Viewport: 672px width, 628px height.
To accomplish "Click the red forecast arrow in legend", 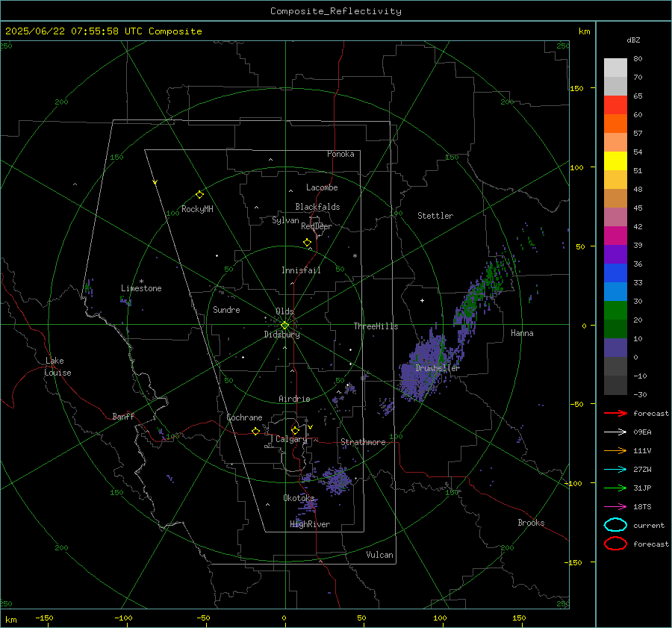I will (x=615, y=413).
